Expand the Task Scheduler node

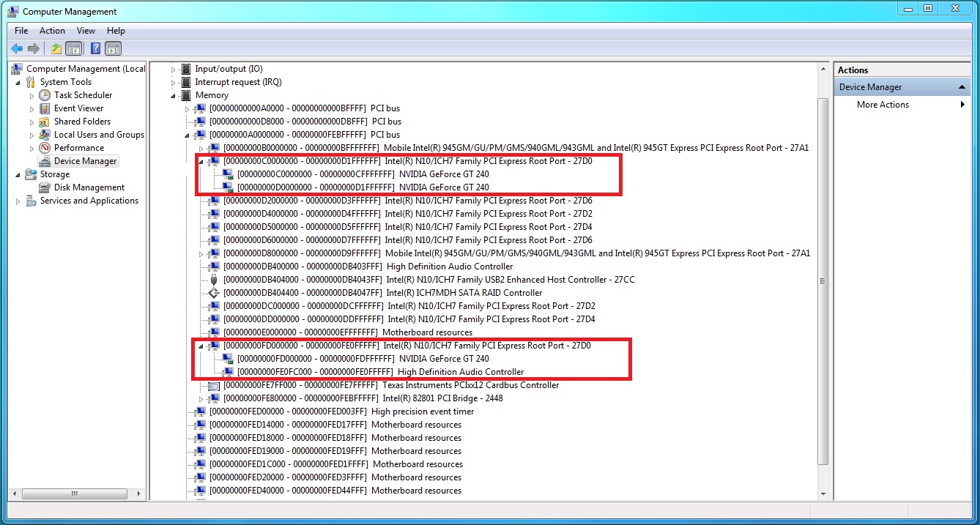[31, 95]
